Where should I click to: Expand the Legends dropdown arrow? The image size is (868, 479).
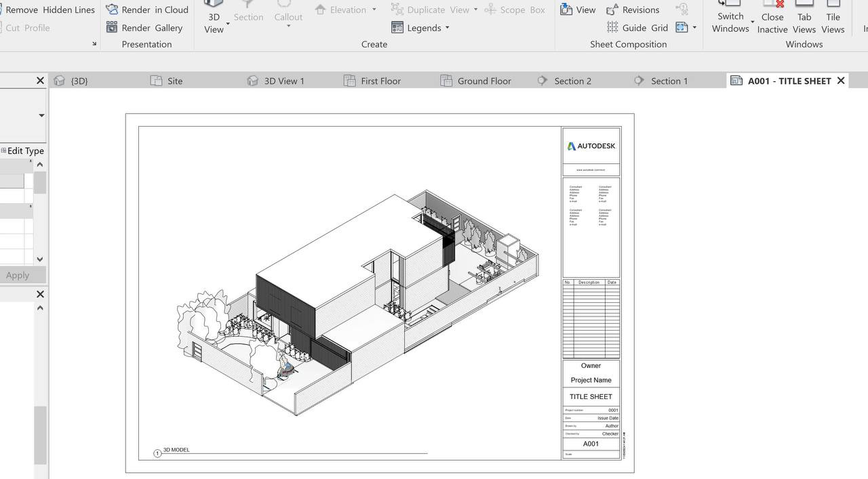pyautogui.click(x=447, y=28)
